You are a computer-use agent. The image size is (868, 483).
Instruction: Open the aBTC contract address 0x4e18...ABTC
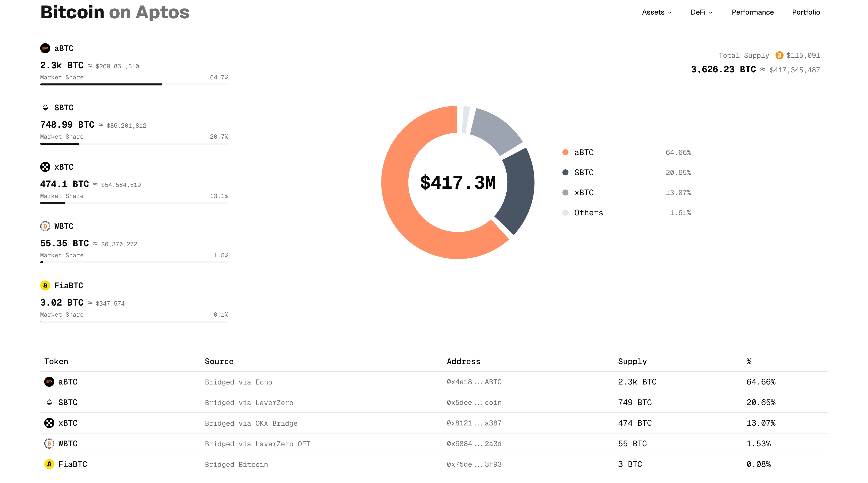474,382
